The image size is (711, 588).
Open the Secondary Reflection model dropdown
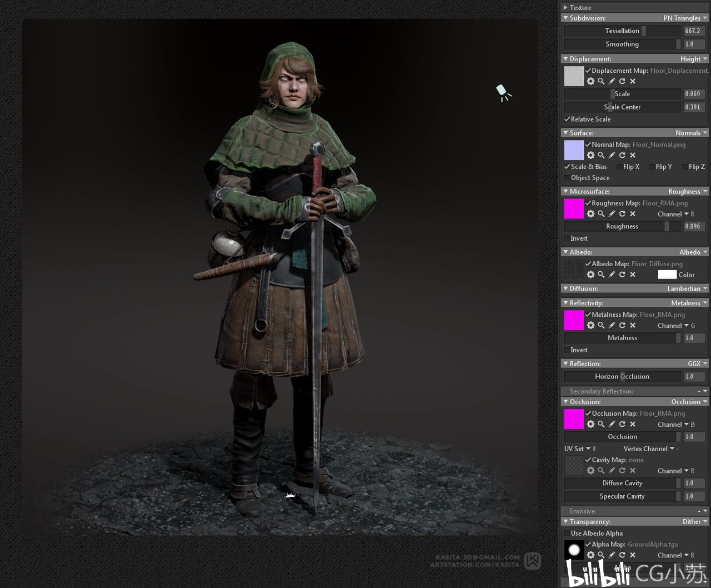click(x=702, y=391)
